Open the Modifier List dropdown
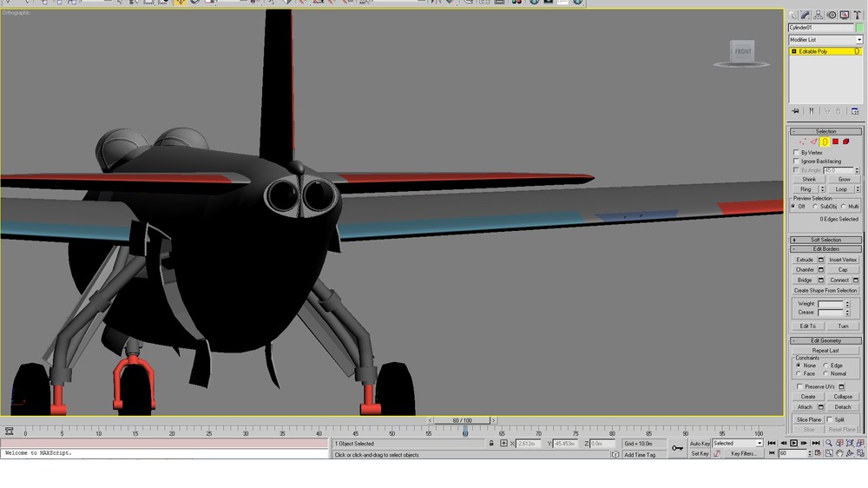 [x=825, y=40]
